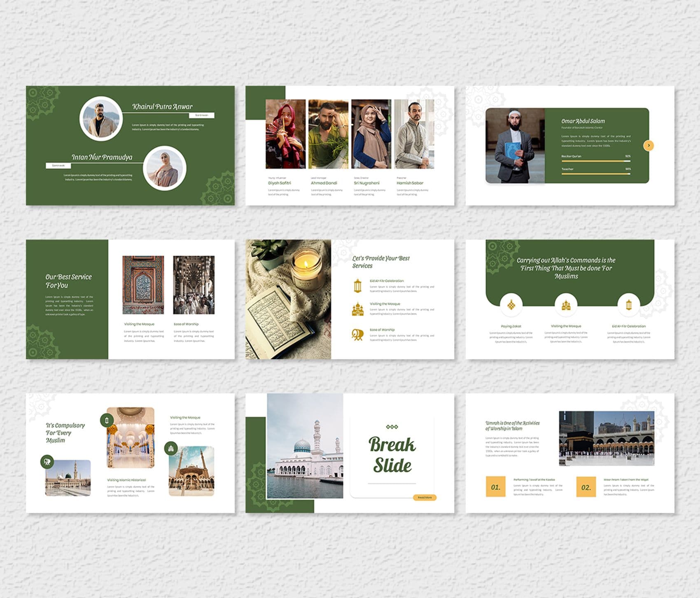This screenshot has height=598, width=700.
Task: Click green lantern badge on the white mosque interior photo
Action: [107, 420]
